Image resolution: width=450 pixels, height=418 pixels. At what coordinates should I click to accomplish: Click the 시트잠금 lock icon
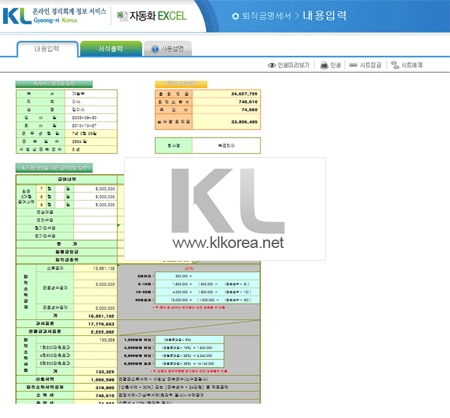pos(353,65)
